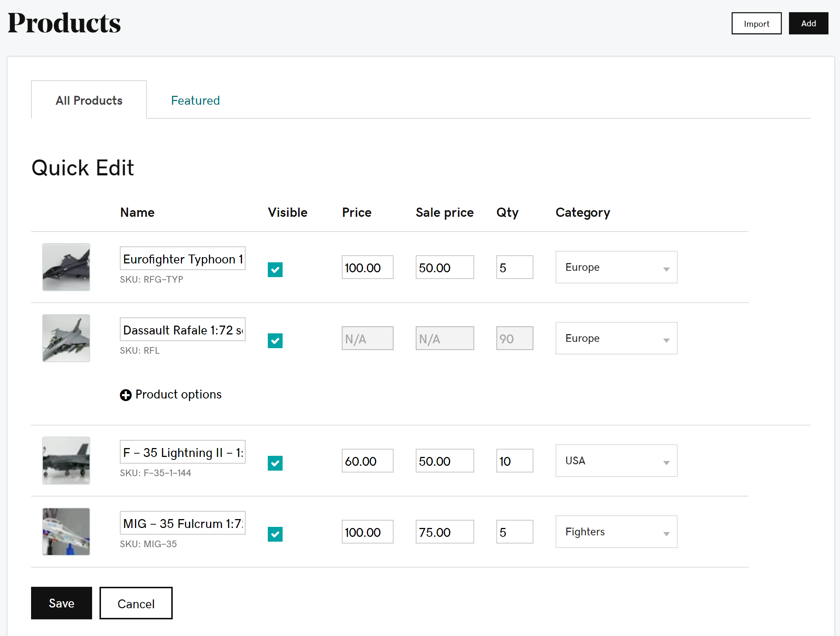The width and height of the screenshot is (840, 636).
Task: Click the MIG-35 sale price field
Action: pyautogui.click(x=444, y=532)
